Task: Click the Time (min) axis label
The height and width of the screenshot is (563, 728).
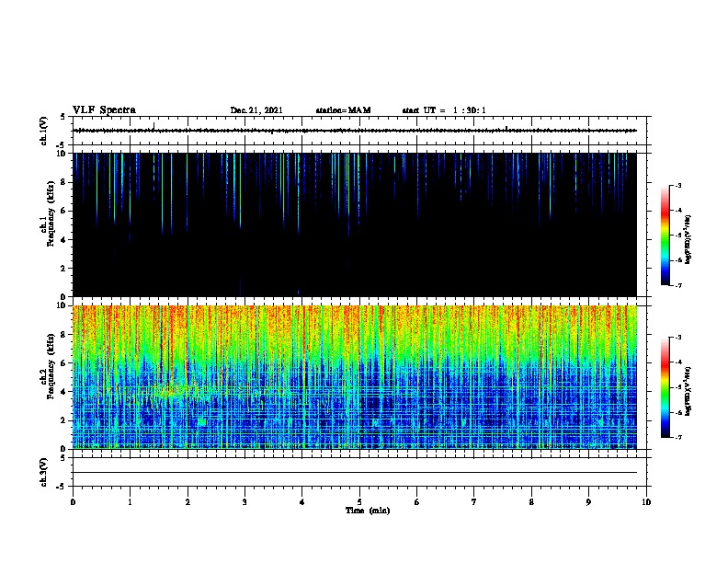Action: pos(368,511)
